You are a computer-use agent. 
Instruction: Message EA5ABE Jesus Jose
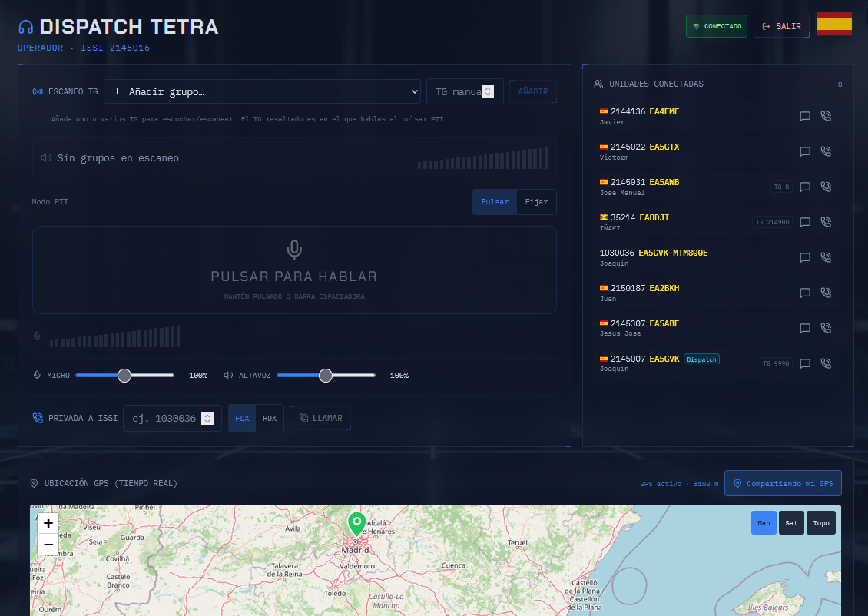[x=805, y=328]
